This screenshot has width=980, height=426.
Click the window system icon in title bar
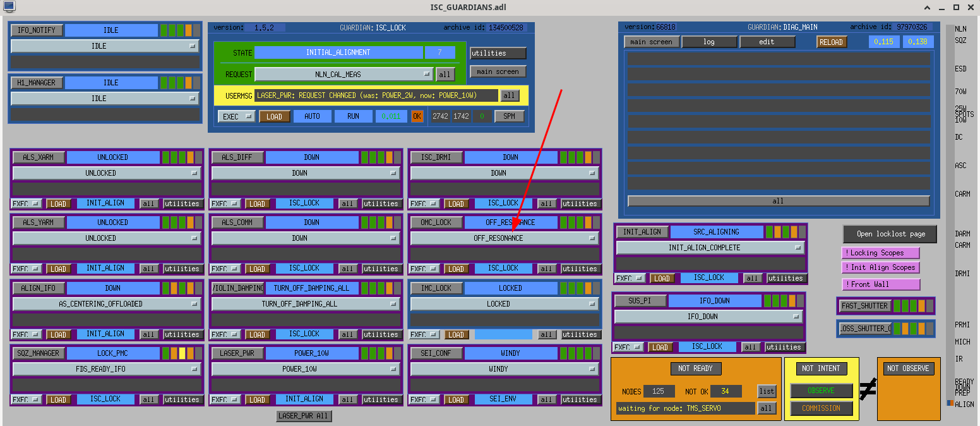(x=8, y=7)
